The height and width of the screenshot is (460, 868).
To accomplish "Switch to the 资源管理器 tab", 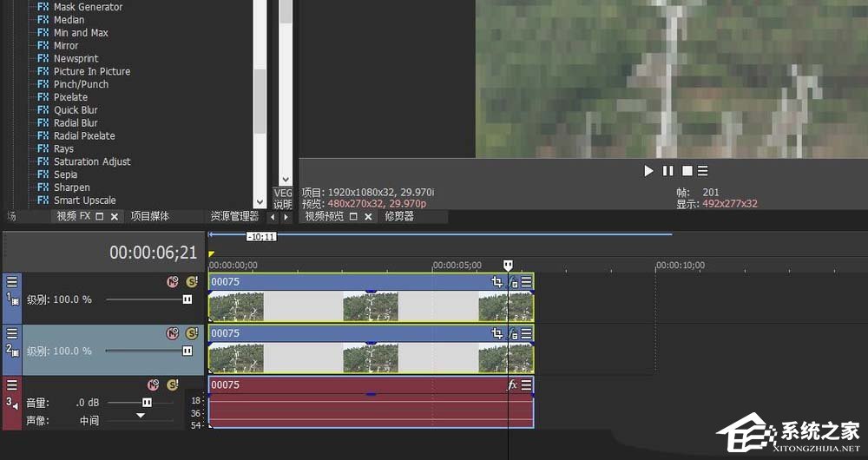I will tap(234, 216).
